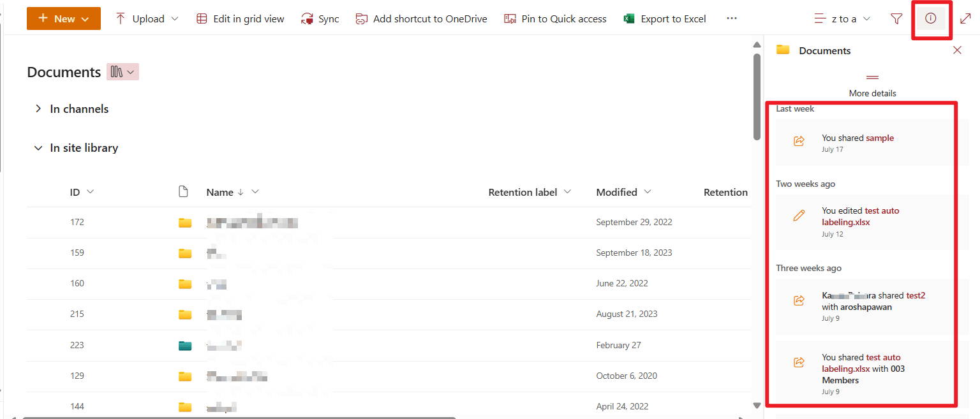The width and height of the screenshot is (980, 419).
Task: Open the toolbar overflow ellipsis menu
Action: (732, 18)
